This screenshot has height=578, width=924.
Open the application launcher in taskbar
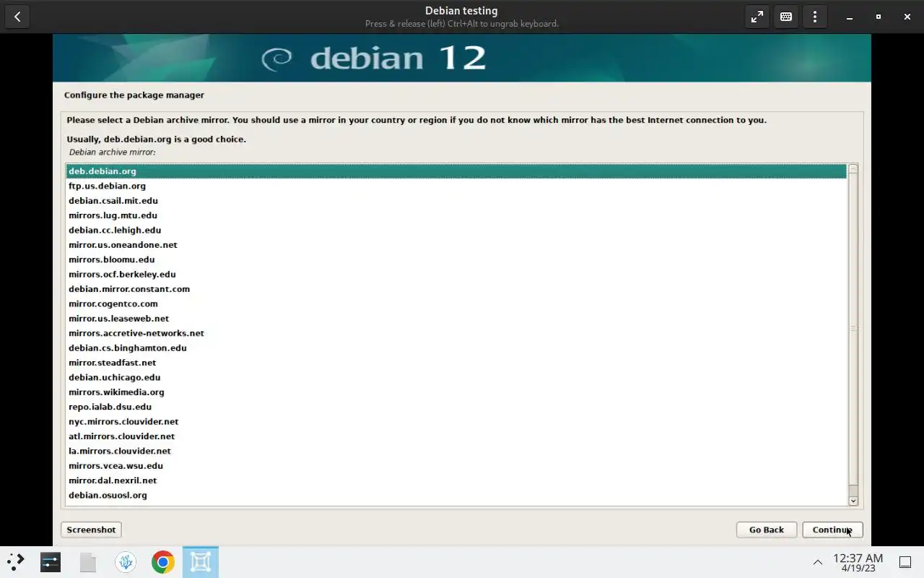click(16, 561)
